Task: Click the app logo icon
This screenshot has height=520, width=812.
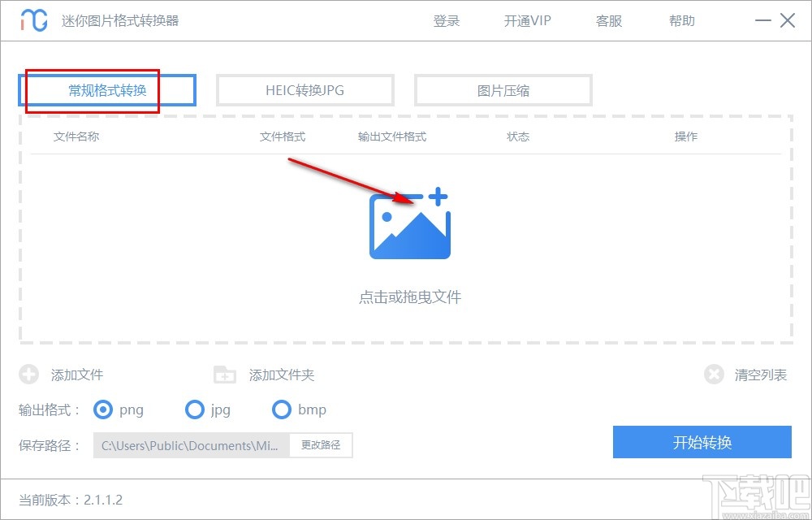Action: click(x=32, y=19)
